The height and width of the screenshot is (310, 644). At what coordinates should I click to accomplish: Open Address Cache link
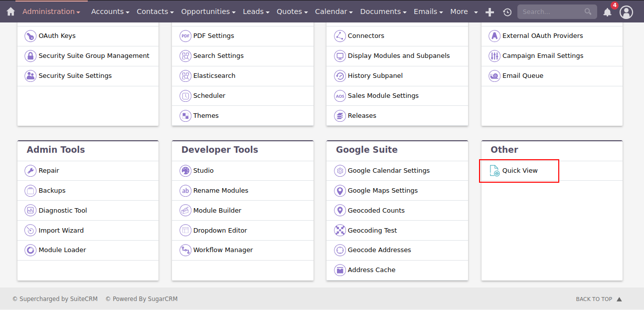click(371, 270)
